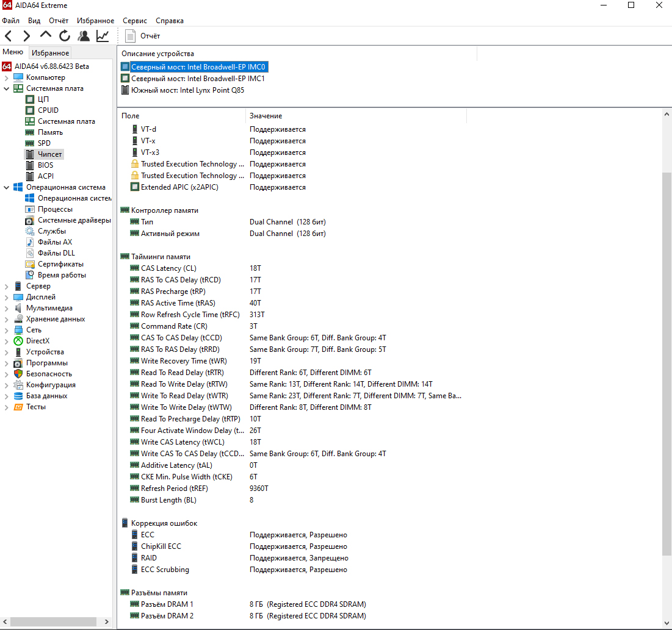Collapse the Системная плата parent node
672x630 pixels.
(x=7, y=88)
